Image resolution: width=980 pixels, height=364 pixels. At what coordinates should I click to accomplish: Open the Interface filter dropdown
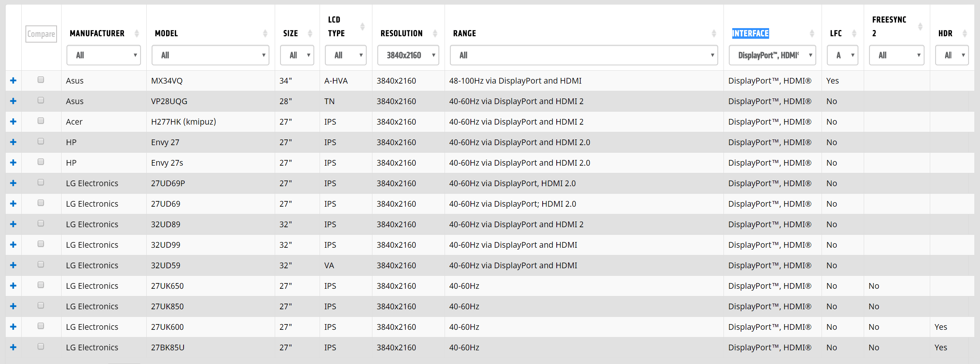pyautogui.click(x=772, y=55)
